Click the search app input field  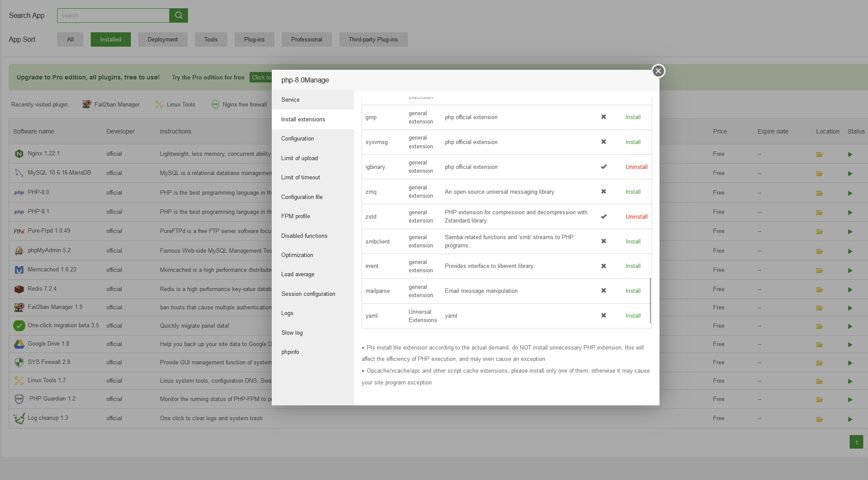pyautogui.click(x=113, y=15)
